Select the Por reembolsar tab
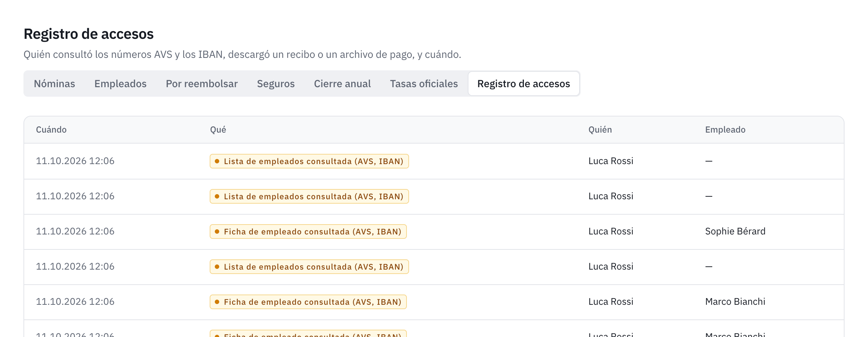 coord(202,84)
